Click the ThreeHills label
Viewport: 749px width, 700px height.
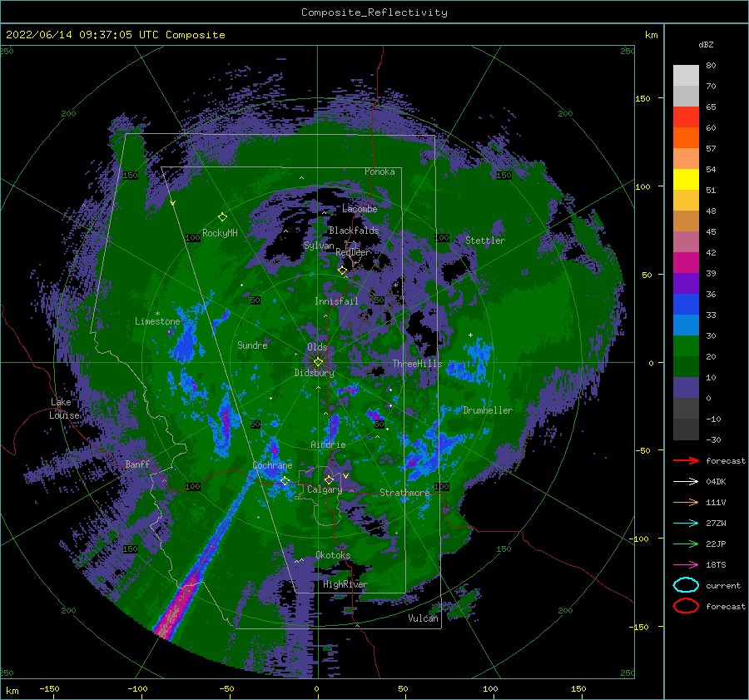417,364
